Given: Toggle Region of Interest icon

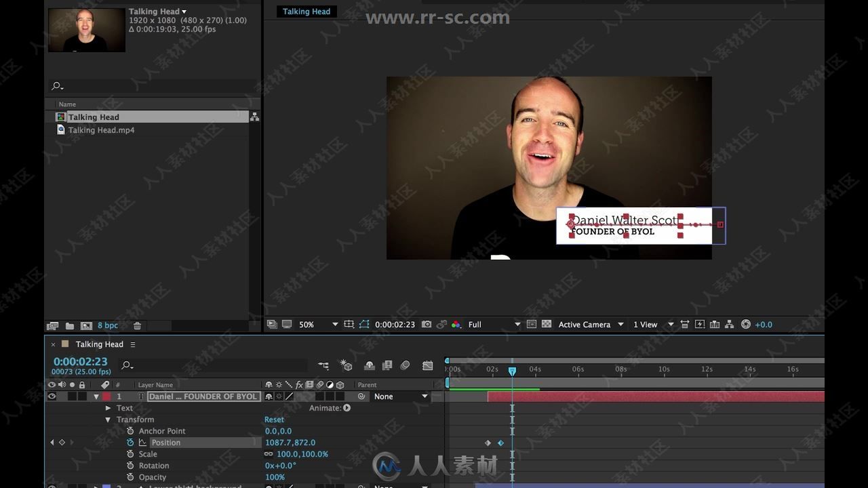Looking at the screenshot, I should click(532, 325).
